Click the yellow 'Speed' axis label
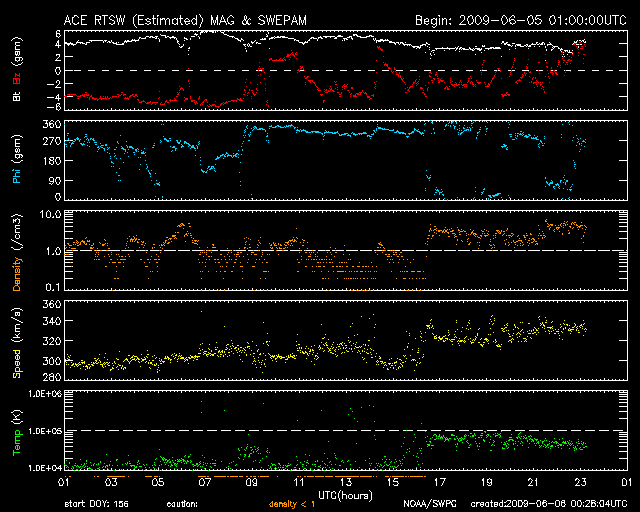The image size is (640, 512). tap(17, 363)
